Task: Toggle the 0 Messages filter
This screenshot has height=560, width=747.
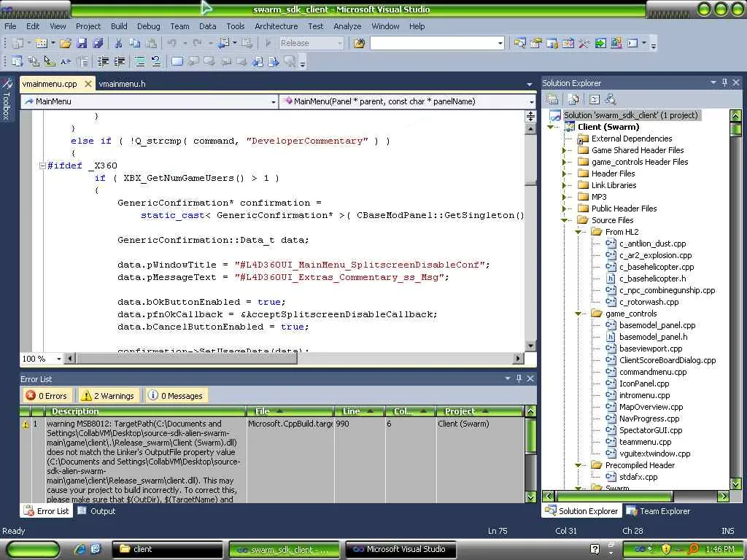Action: 176,396
